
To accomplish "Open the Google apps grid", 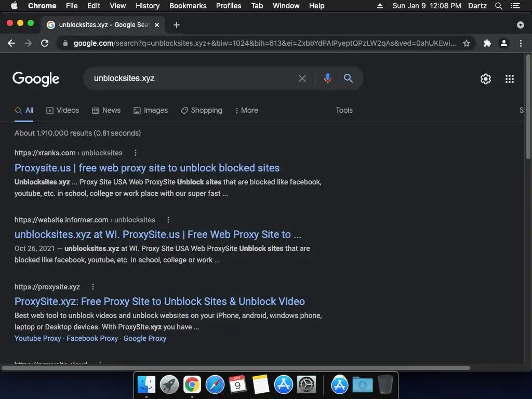I will pos(509,79).
